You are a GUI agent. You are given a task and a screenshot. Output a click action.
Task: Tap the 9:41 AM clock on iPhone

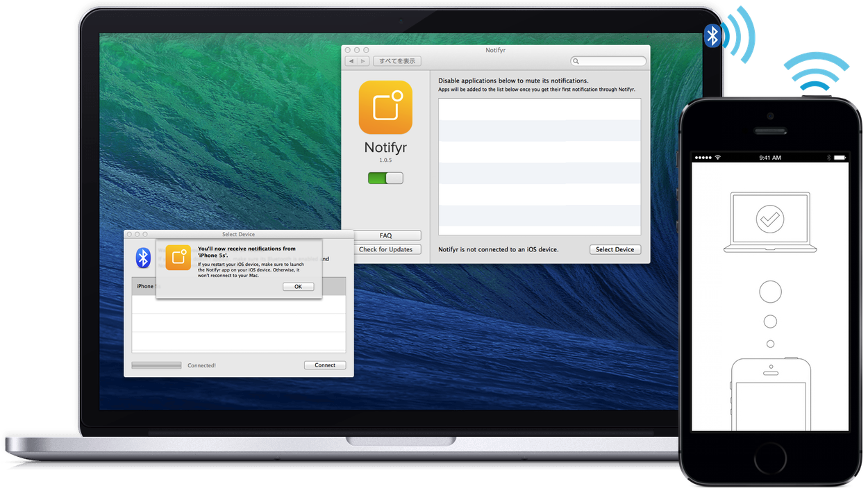[x=770, y=158]
